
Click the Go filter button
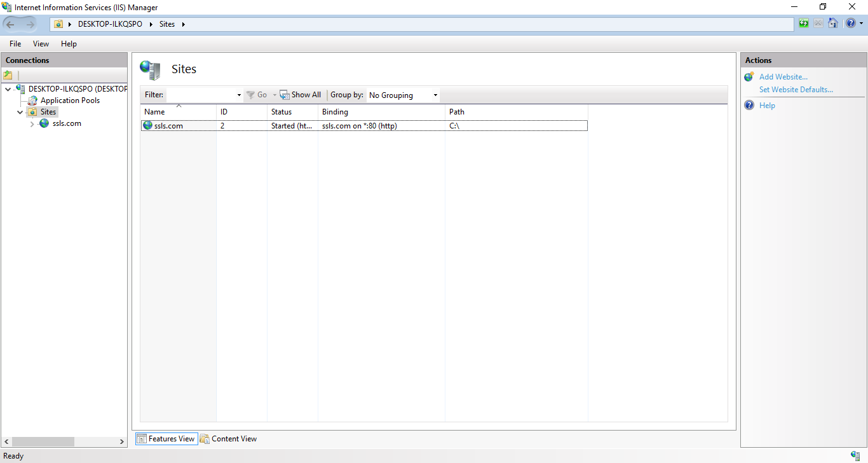point(257,95)
